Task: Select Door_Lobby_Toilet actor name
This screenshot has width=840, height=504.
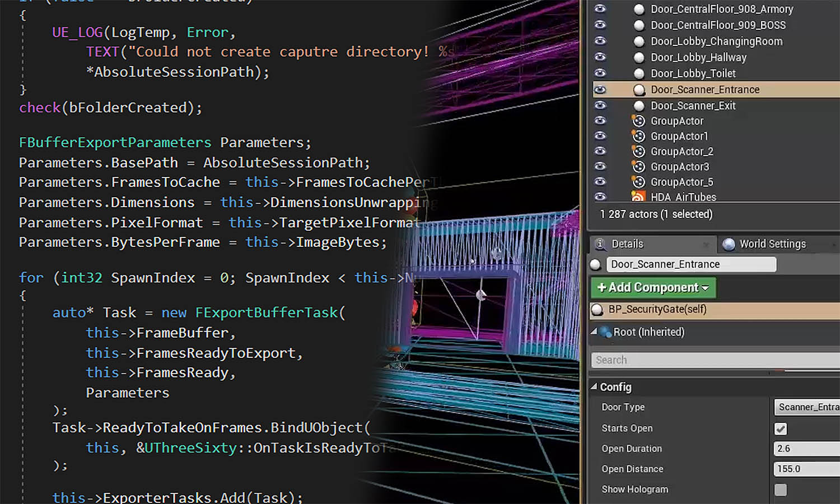Action: pyautogui.click(x=693, y=73)
